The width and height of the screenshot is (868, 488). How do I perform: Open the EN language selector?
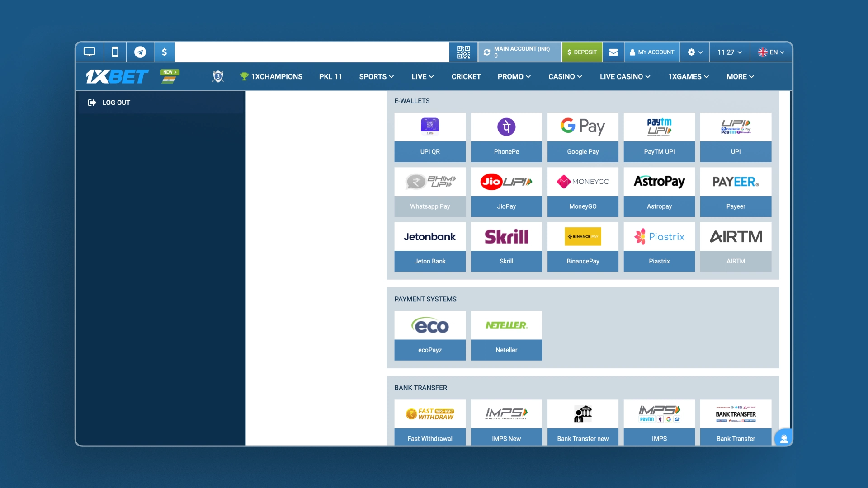[x=771, y=52]
